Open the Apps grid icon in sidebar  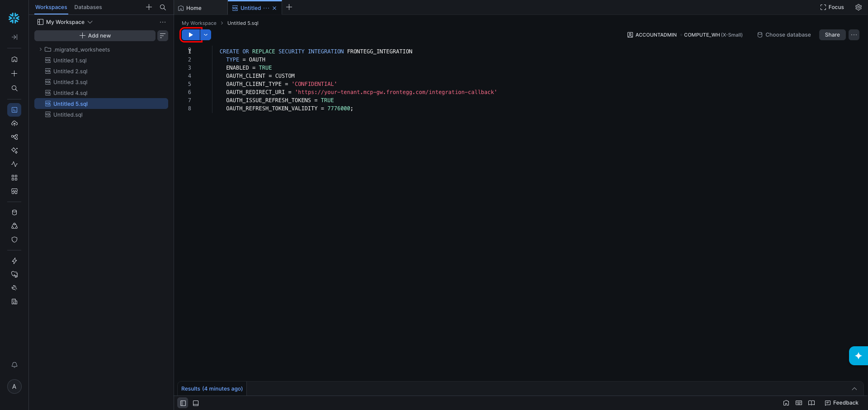click(x=14, y=178)
